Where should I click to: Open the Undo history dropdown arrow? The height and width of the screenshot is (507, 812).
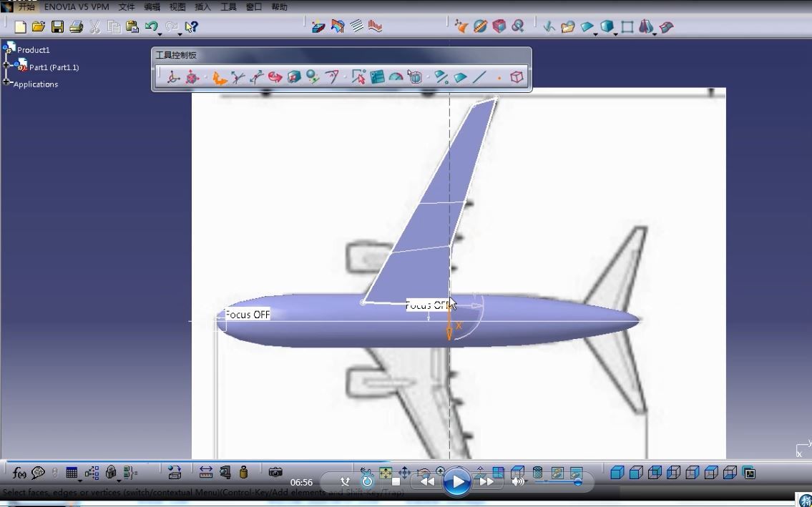point(160,34)
